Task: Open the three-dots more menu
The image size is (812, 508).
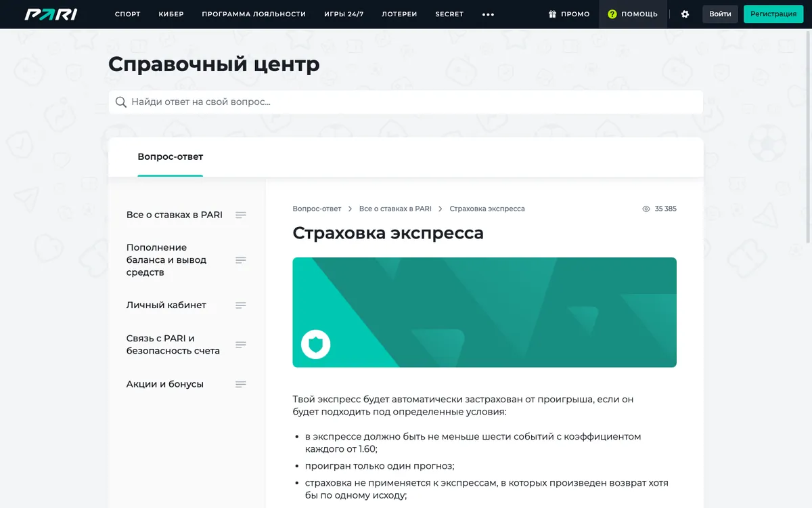Action: click(488, 14)
